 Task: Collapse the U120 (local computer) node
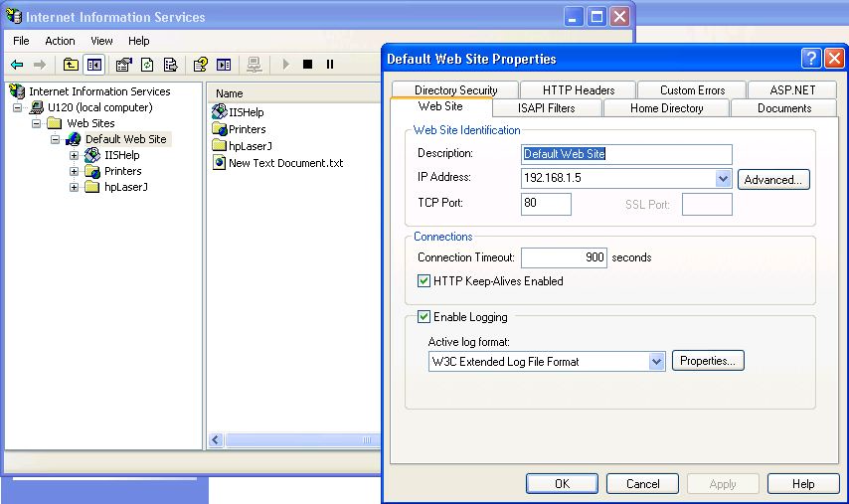pyautogui.click(x=17, y=107)
